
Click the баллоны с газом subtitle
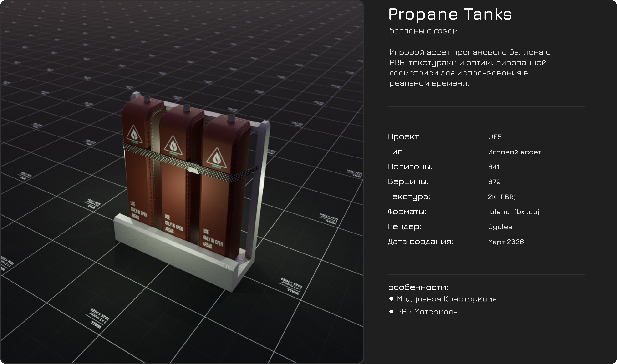coord(423,31)
